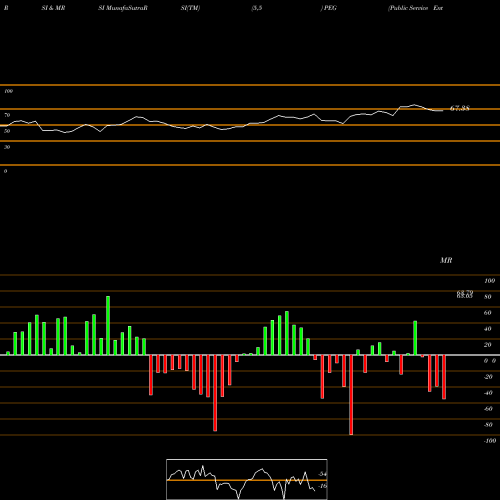Click the '80' label on MR axis
Screen dimensions: 500x500
(488, 297)
